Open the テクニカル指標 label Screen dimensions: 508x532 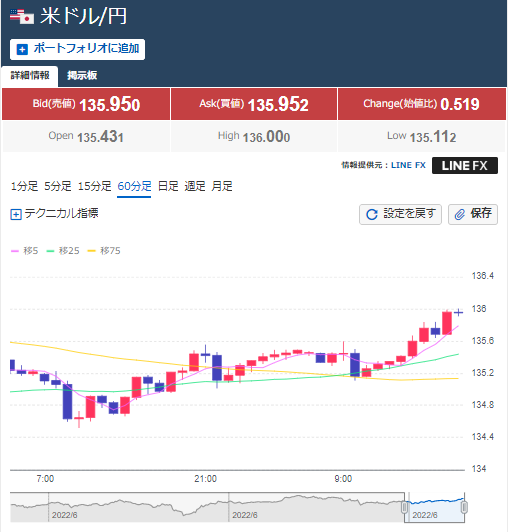click(61, 213)
